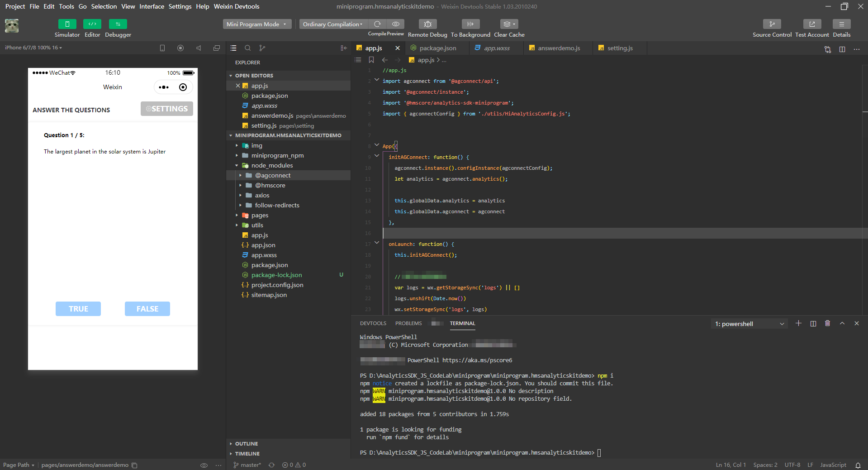
Task: Click the search icon in explorer sidebar
Action: pyautogui.click(x=248, y=48)
